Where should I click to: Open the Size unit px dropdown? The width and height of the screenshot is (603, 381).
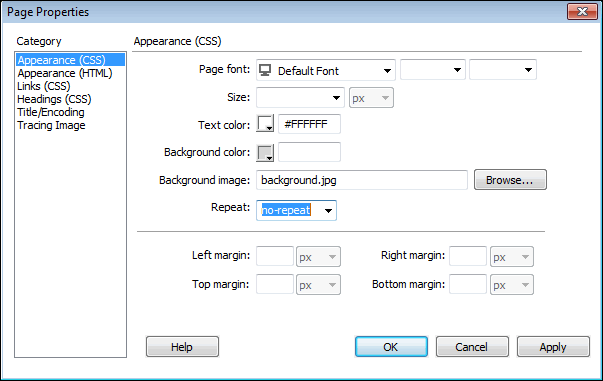[x=371, y=98]
